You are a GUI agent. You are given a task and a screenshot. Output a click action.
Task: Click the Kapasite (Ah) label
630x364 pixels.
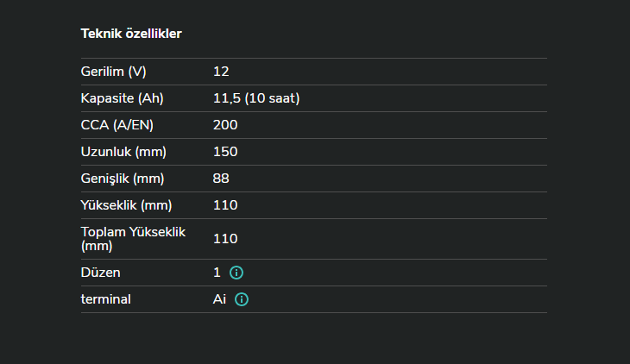pyautogui.click(x=122, y=98)
